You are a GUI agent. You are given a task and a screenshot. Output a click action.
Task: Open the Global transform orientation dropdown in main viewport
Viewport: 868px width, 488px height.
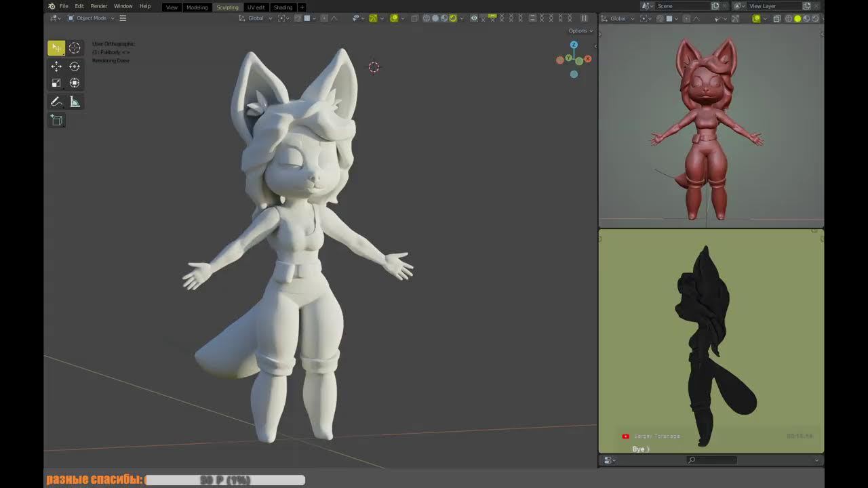(x=256, y=18)
